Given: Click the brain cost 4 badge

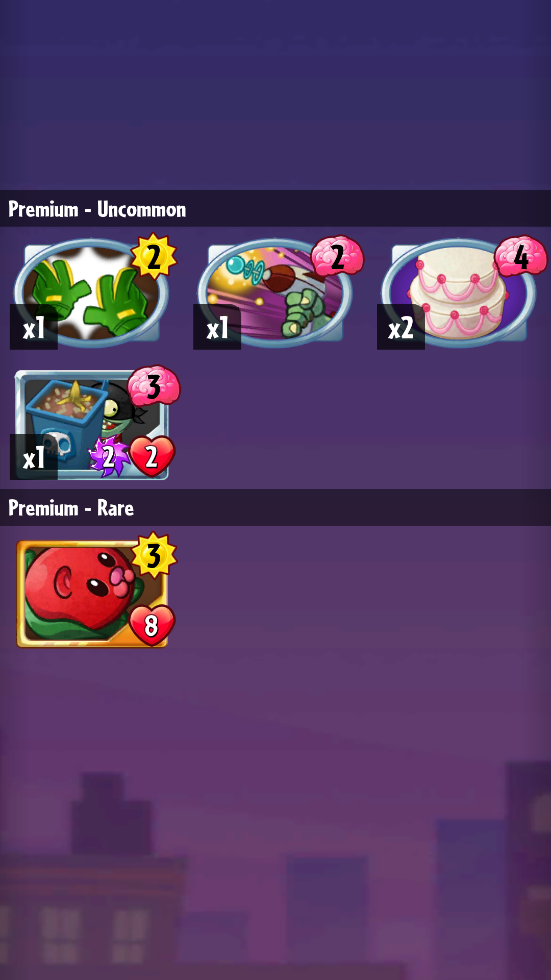Looking at the screenshot, I should point(521,256).
